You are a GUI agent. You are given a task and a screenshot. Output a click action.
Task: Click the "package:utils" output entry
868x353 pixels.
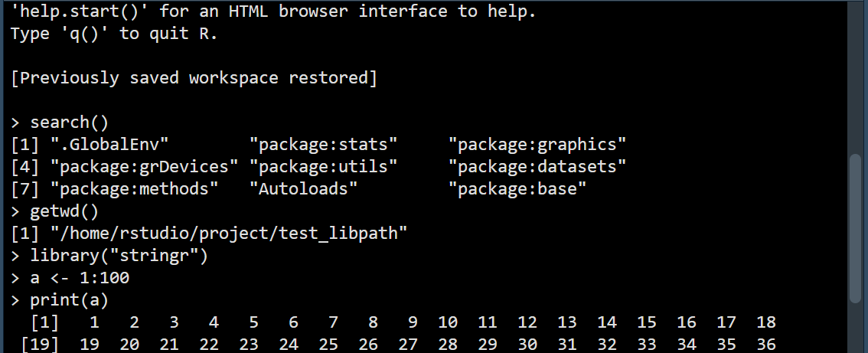tap(324, 166)
